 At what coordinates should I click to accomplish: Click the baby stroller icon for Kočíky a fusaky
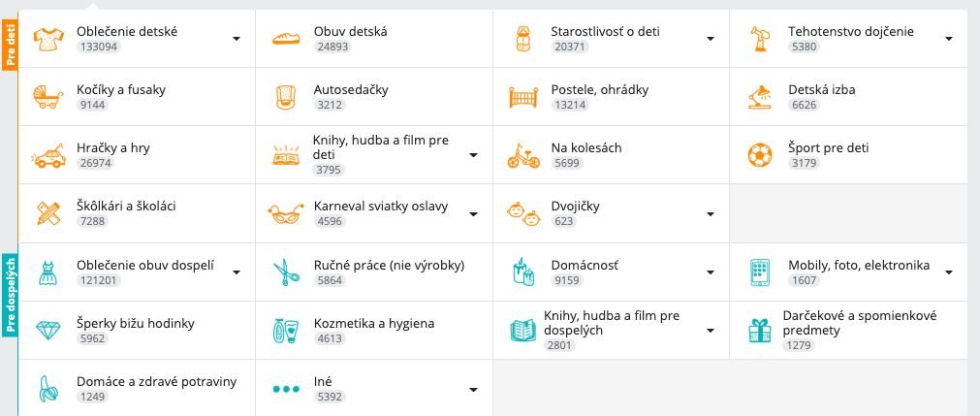pyautogui.click(x=48, y=97)
